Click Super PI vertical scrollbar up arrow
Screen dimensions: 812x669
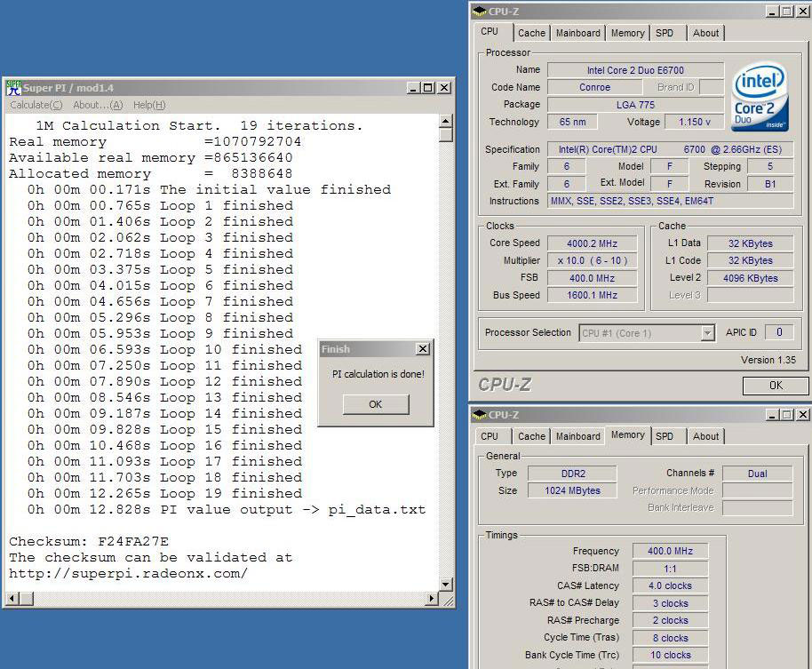coord(445,121)
